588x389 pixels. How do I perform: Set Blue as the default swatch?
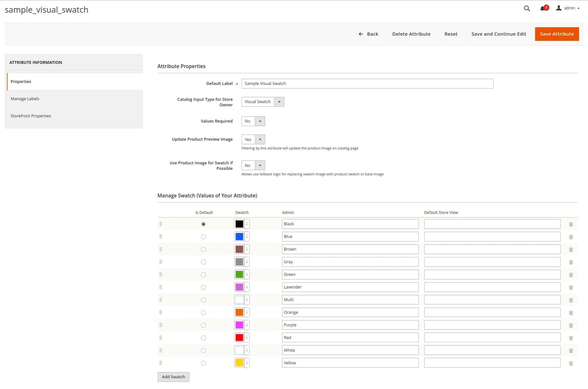pyautogui.click(x=203, y=237)
